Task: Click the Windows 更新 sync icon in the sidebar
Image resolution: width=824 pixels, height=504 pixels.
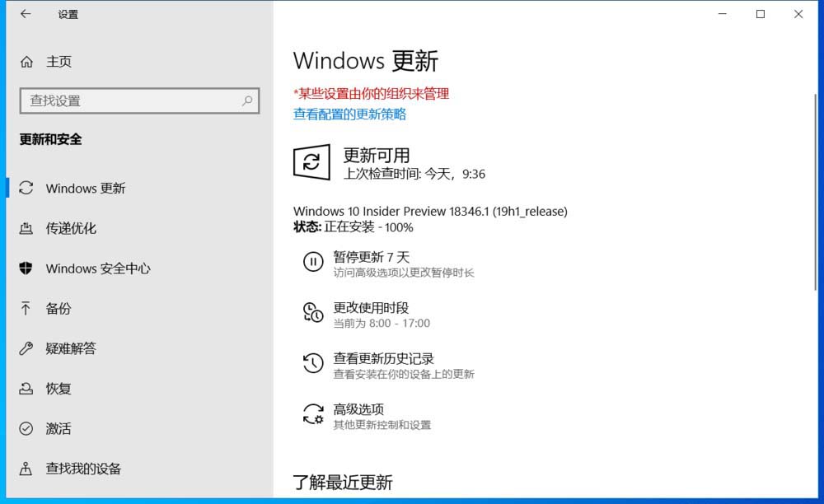Action: pyautogui.click(x=26, y=188)
